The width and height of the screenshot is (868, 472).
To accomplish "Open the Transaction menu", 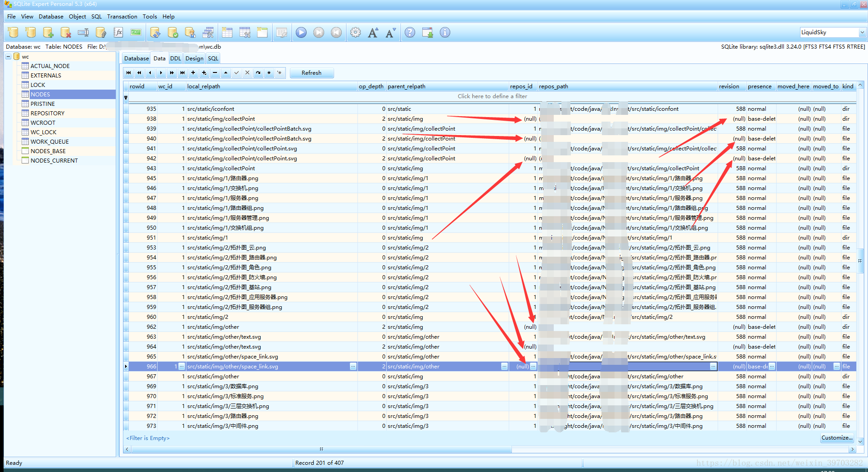I will [122, 17].
